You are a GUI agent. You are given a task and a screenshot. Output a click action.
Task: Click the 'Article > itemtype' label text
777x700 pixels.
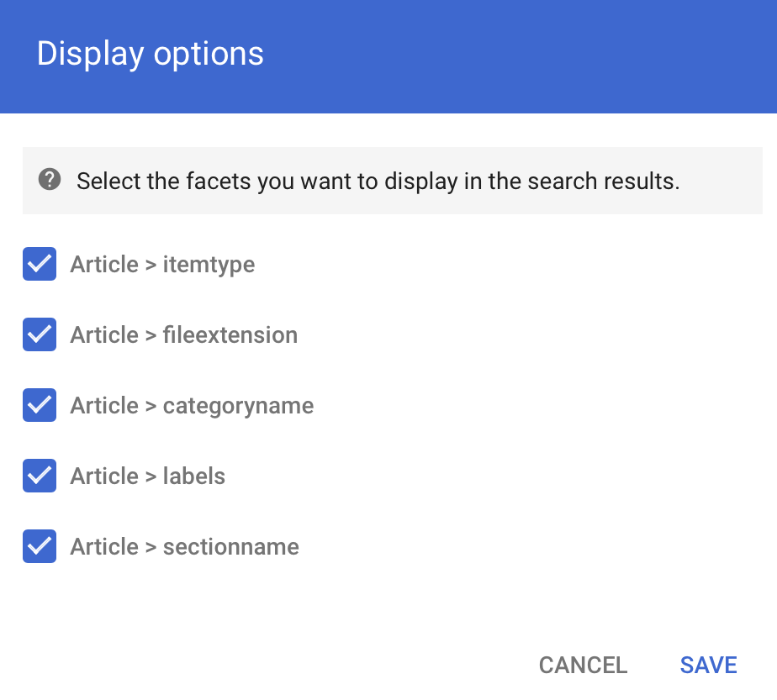coord(162,265)
